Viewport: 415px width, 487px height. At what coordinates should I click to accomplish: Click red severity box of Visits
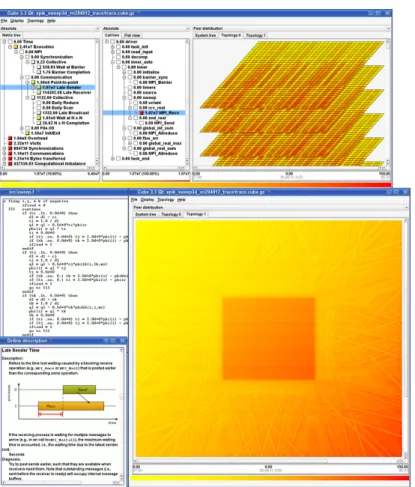(10, 143)
